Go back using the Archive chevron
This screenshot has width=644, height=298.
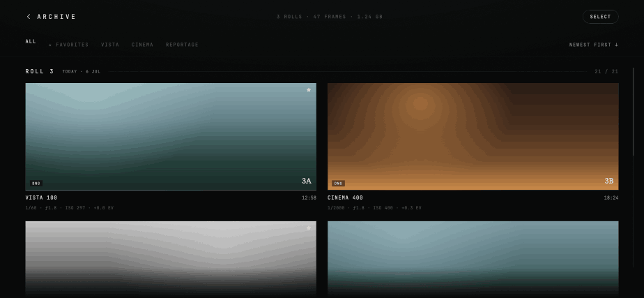(29, 17)
